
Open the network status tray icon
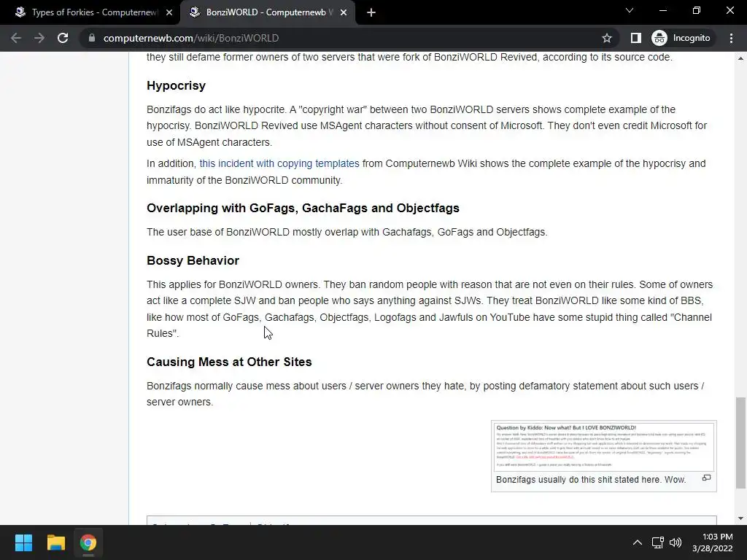tap(657, 542)
